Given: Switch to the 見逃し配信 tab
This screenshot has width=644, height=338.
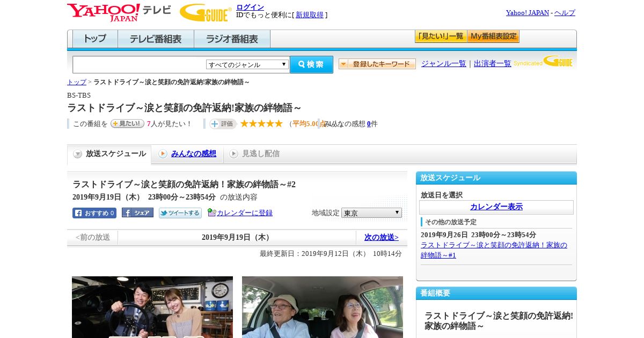Looking at the screenshot, I should [261, 154].
